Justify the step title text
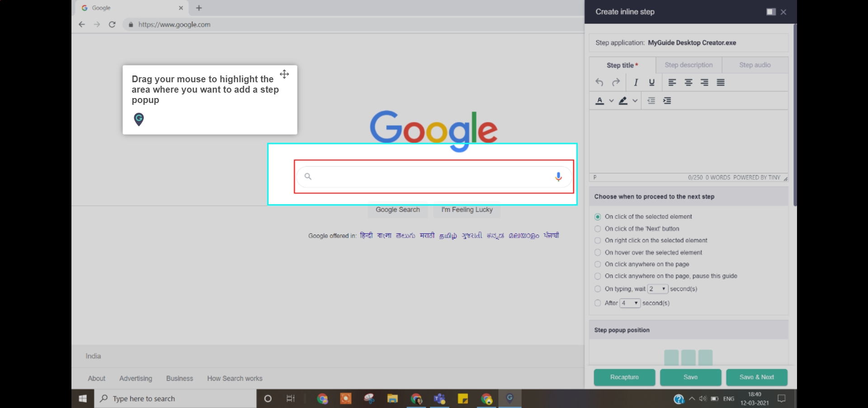The image size is (868, 408). coord(721,82)
